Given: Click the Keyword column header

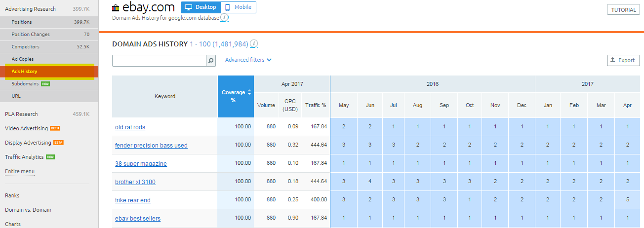Looking at the screenshot, I should (x=165, y=96).
